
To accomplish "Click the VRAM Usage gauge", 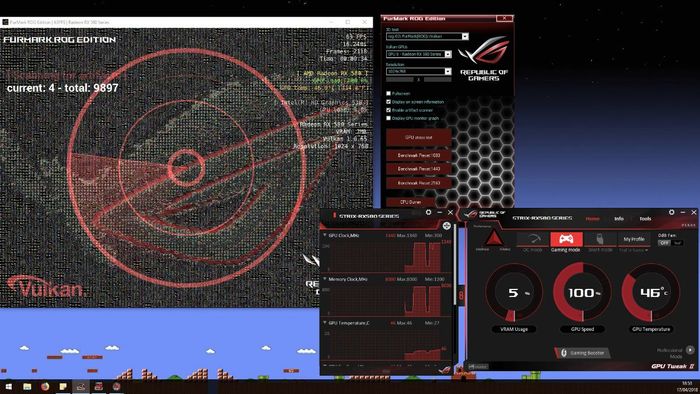I will tap(514, 293).
